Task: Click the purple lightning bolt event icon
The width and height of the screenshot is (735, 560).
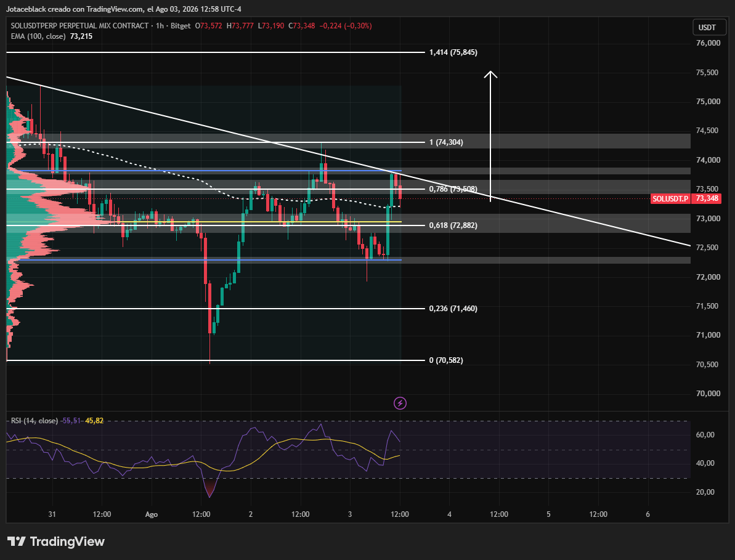Action: pyautogui.click(x=400, y=403)
